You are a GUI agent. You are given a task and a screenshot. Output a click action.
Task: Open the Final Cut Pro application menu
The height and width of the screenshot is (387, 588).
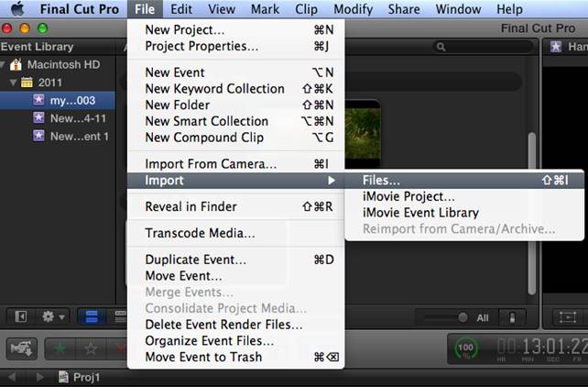click(79, 9)
